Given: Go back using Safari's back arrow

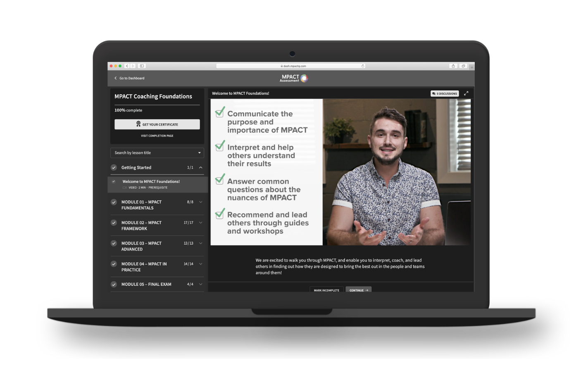Looking at the screenshot, I should (x=127, y=66).
